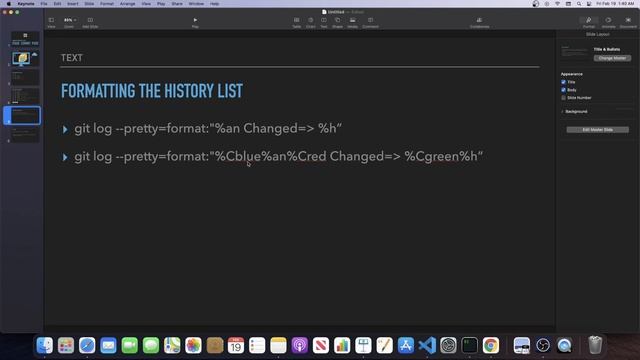Open Google Chrome from the Dock
The image size is (640, 360).
tap(491, 345)
